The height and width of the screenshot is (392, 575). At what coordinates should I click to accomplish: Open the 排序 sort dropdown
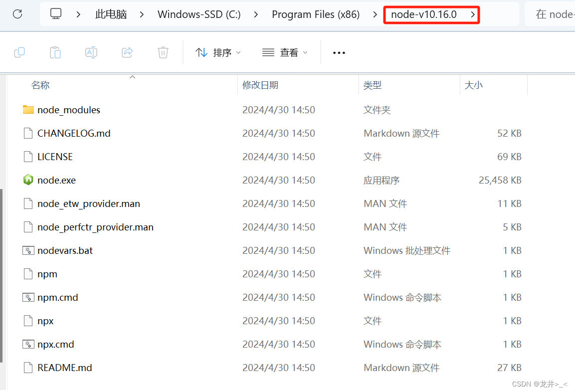coord(218,53)
